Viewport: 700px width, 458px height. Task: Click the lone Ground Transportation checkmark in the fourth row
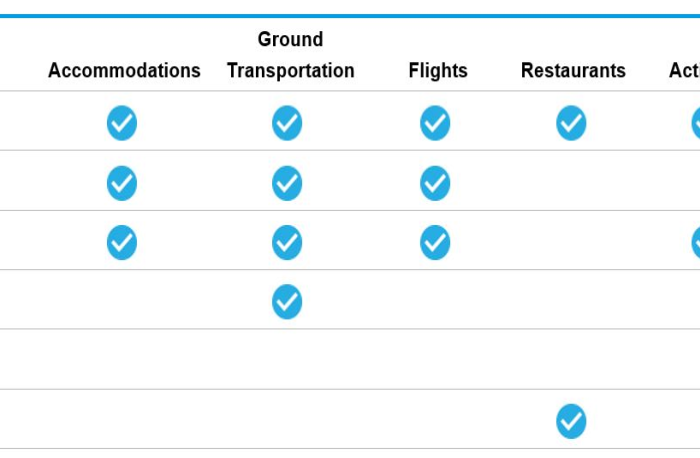(x=287, y=302)
